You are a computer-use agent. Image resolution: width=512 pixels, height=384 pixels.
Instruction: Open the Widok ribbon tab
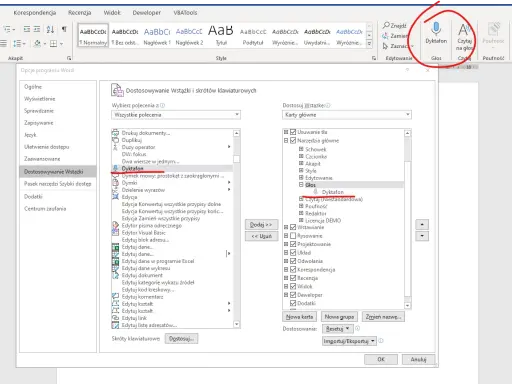pyautogui.click(x=112, y=13)
